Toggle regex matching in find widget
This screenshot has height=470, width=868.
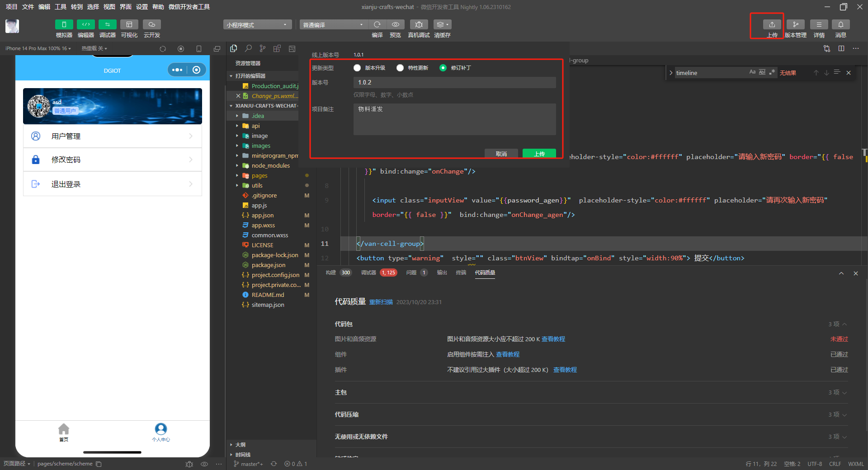(x=772, y=72)
